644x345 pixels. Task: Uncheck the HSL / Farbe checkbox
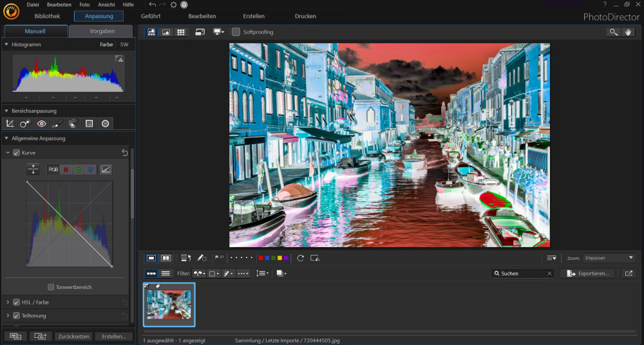(x=17, y=303)
